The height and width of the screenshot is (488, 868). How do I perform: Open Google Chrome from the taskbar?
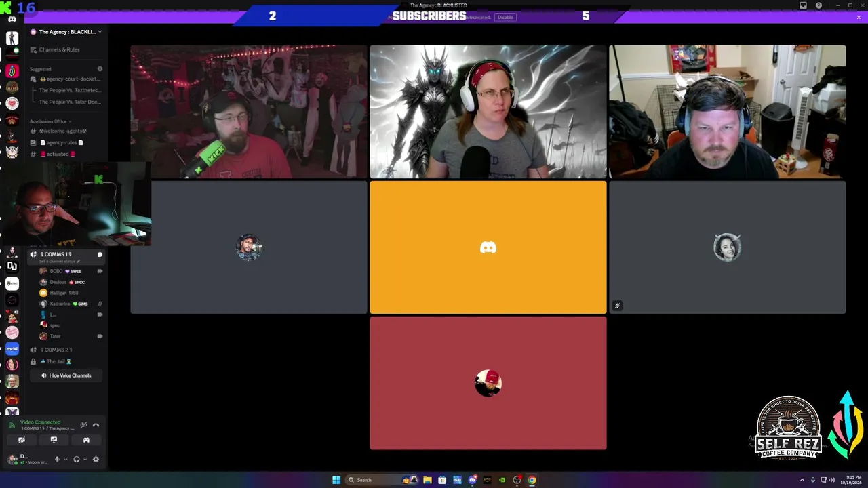(x=532, y=480)
